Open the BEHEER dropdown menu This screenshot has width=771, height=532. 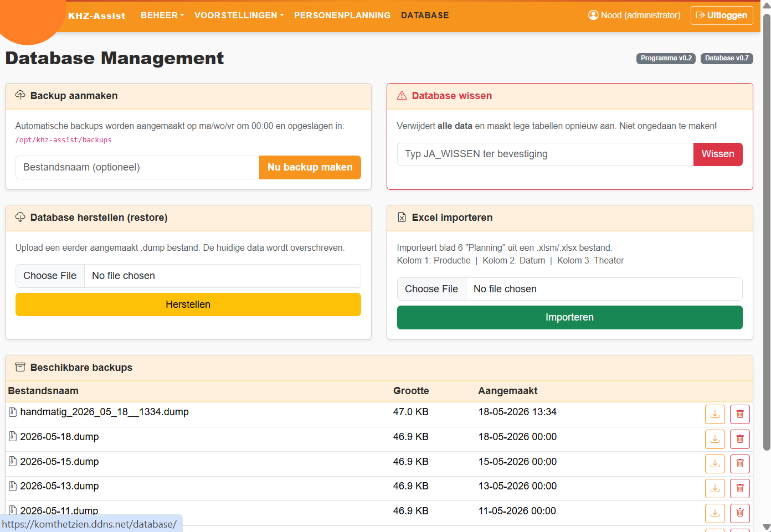pos(162,16)
